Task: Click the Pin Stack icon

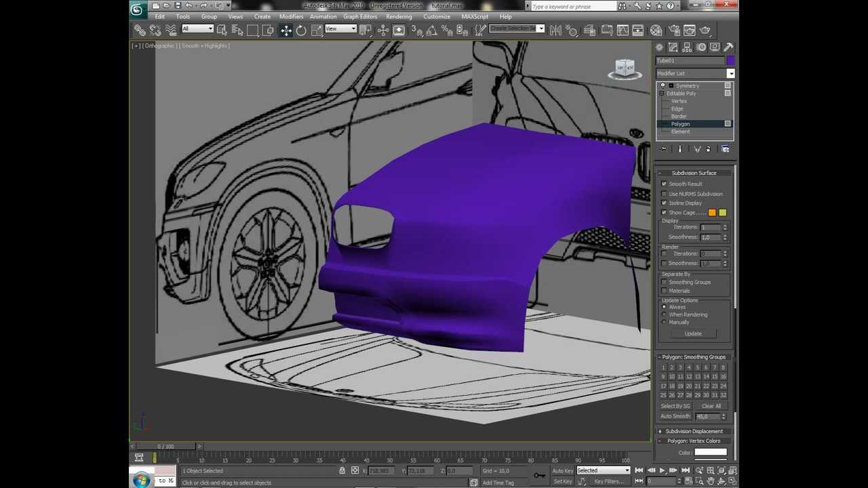Action: [x=664, y=149]
